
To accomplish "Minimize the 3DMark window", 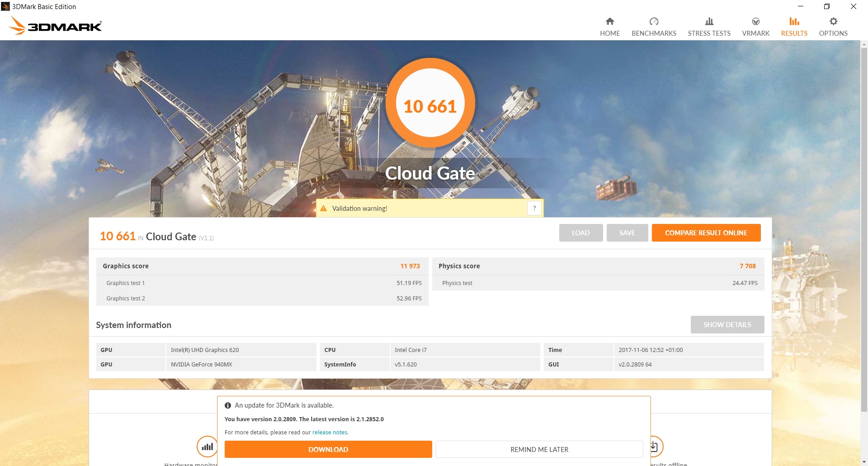I will [x=801, y=6].
